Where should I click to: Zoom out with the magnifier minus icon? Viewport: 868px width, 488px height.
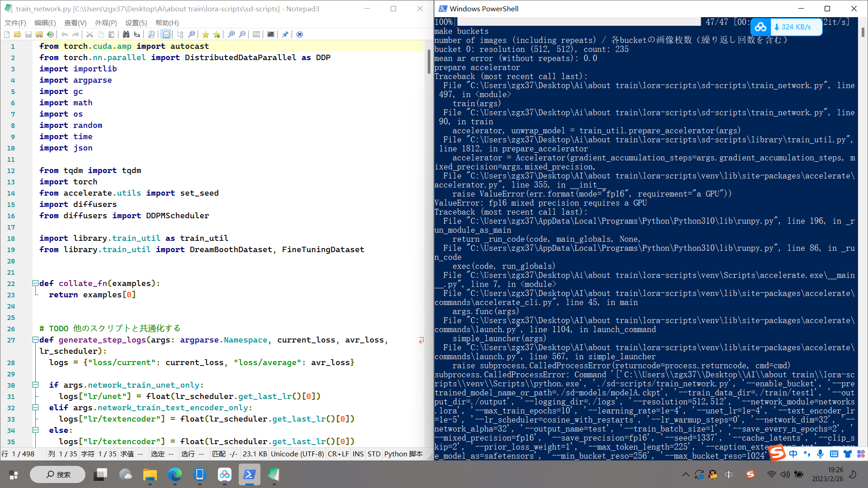(x=242, y=34)
